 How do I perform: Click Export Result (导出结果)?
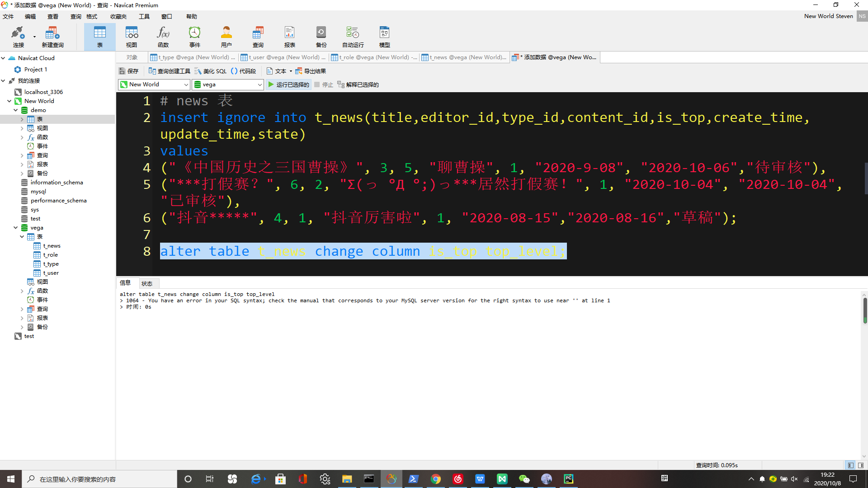[311, 71]
